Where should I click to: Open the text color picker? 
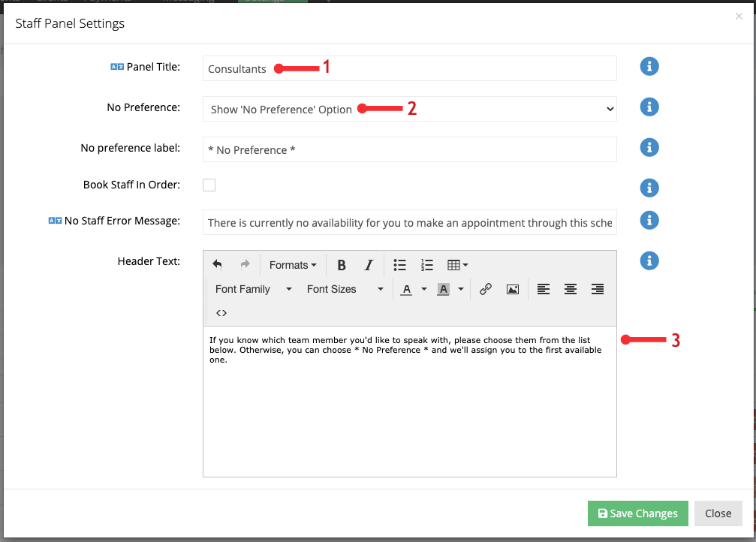coord(408,288)
